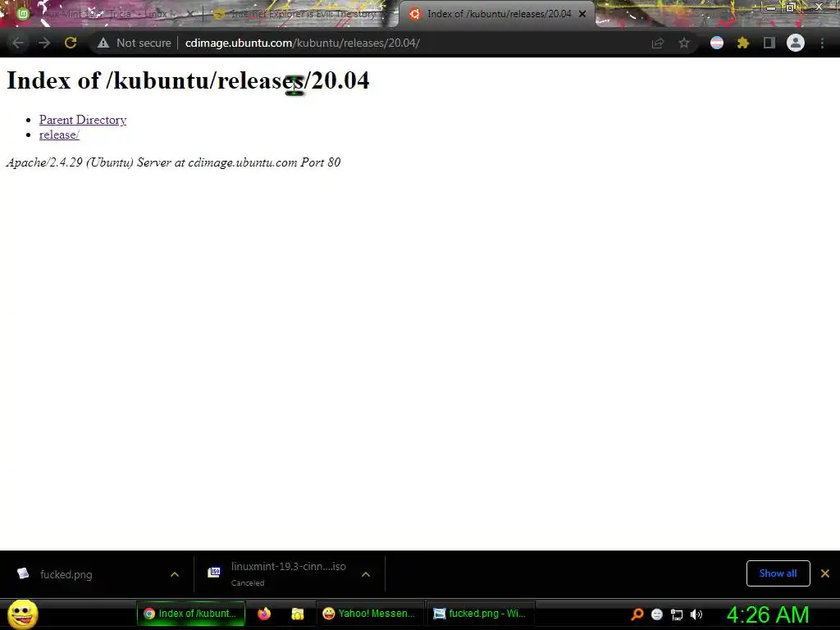This screenshot has width=840, height=630.
Task: Open the share page icon in address bar
Action: click(x=658, y=43)
